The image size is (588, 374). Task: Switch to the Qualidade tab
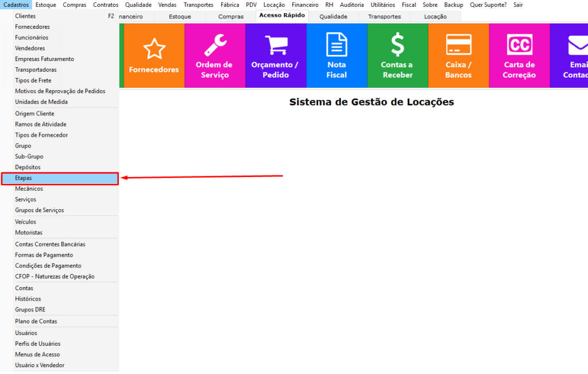point(333,17)
